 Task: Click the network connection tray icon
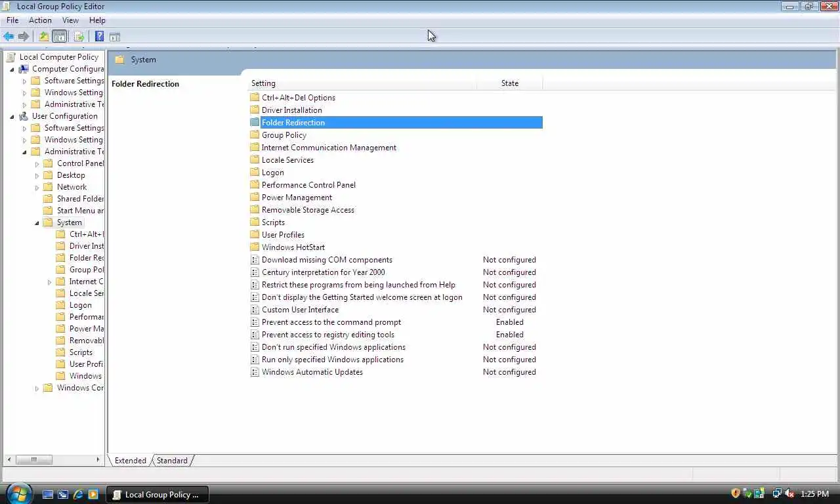[x=778, y=493]
